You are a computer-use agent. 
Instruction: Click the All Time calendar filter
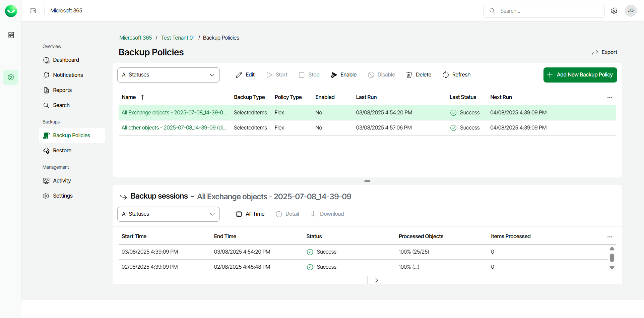coord(251,214)
